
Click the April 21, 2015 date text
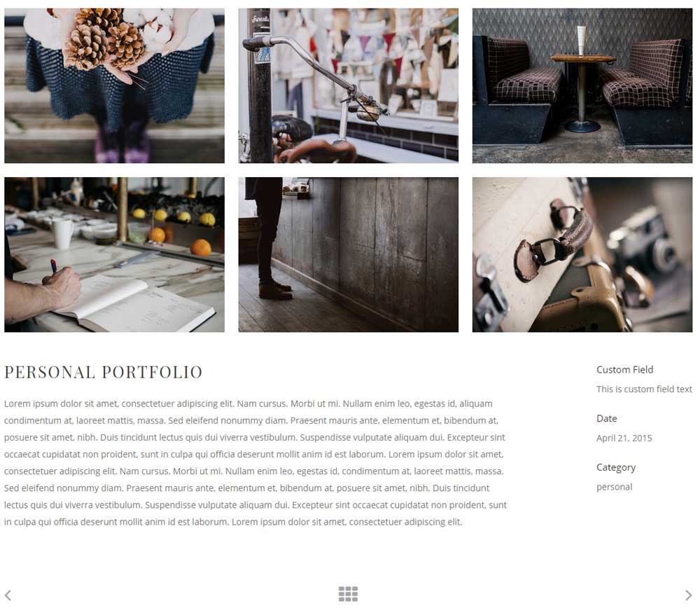[x=624, y=438]
